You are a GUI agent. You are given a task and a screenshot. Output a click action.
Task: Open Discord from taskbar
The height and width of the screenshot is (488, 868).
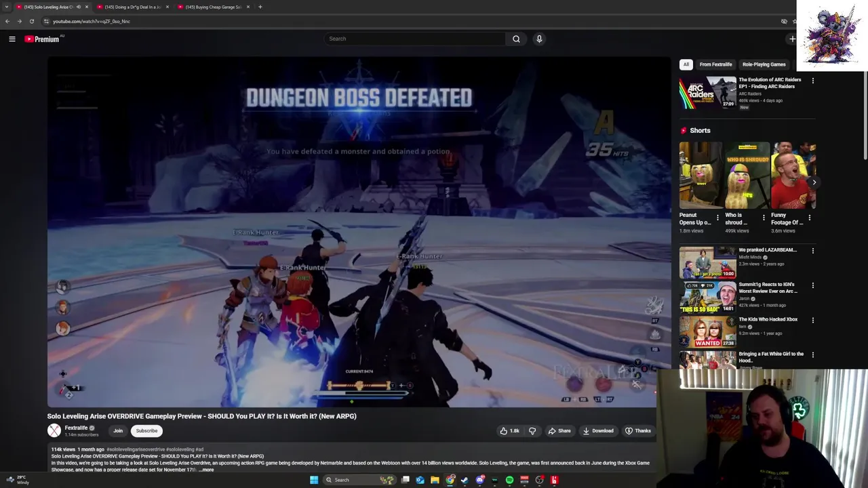point(479,480)
